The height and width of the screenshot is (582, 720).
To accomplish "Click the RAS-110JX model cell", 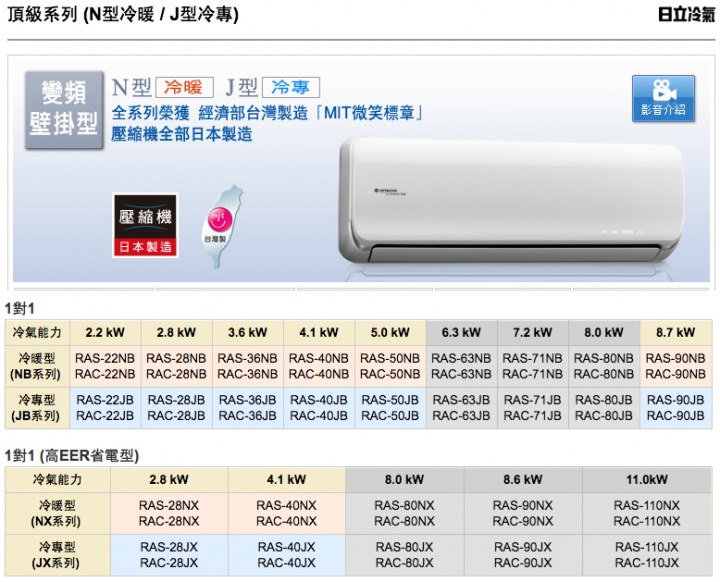I will 647,555.
